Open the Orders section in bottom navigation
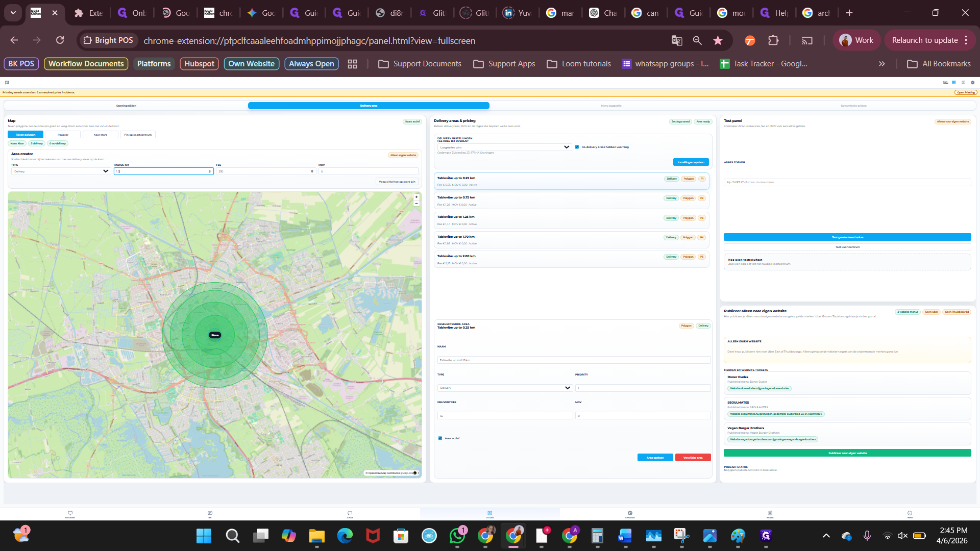980x551 pixels. (70, 514)
